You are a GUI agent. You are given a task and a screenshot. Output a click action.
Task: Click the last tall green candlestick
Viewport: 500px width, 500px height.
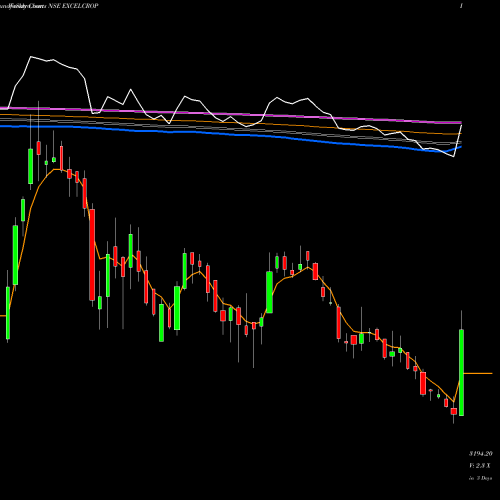click(x=461, y=372)
